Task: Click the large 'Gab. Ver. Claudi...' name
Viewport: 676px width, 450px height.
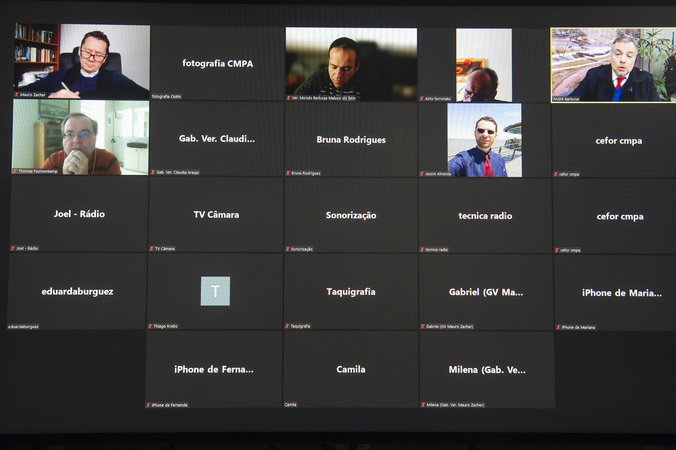Action: 217,139
